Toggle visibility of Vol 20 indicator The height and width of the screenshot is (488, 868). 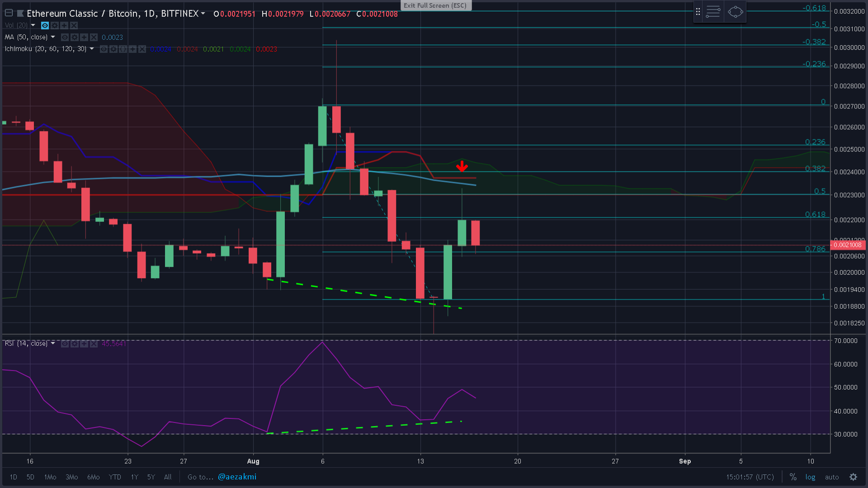click(x=45, y=25)
